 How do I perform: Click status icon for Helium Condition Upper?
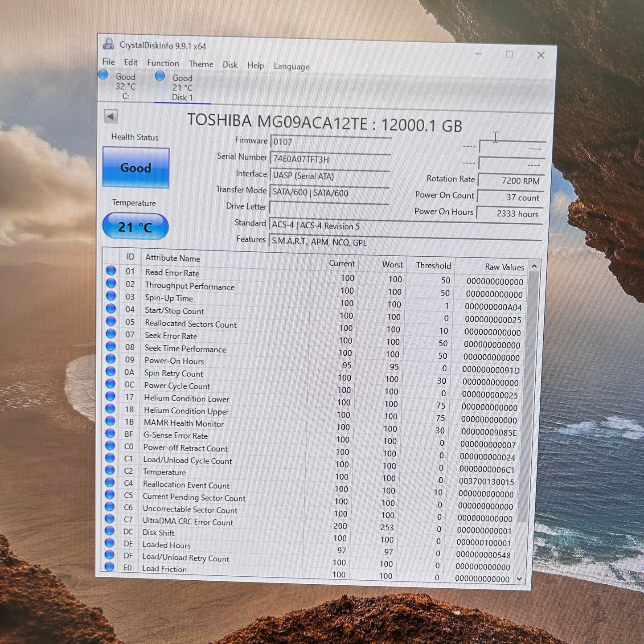point(111,408)
